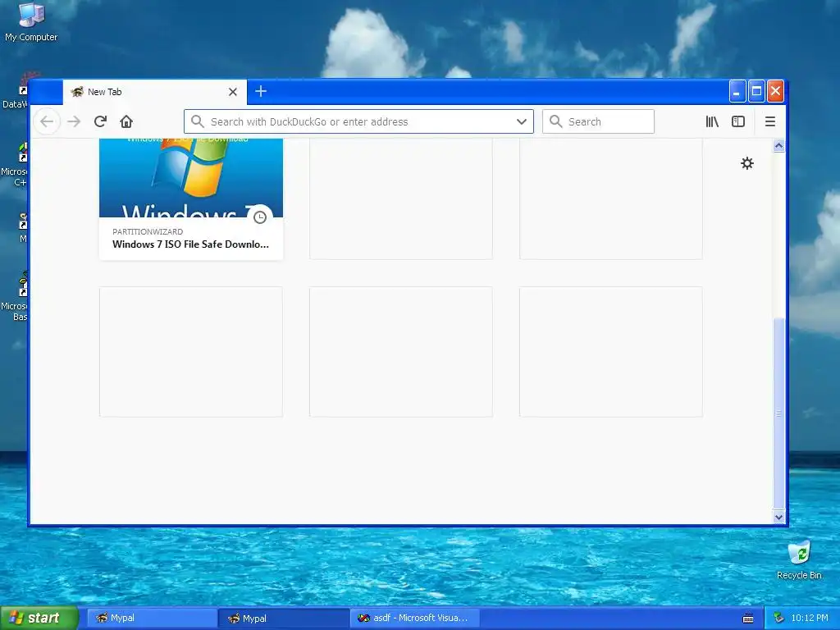Open the Library bookshelf icon
The width and height of the screenshot is (840, 630).
coord(712,121)
